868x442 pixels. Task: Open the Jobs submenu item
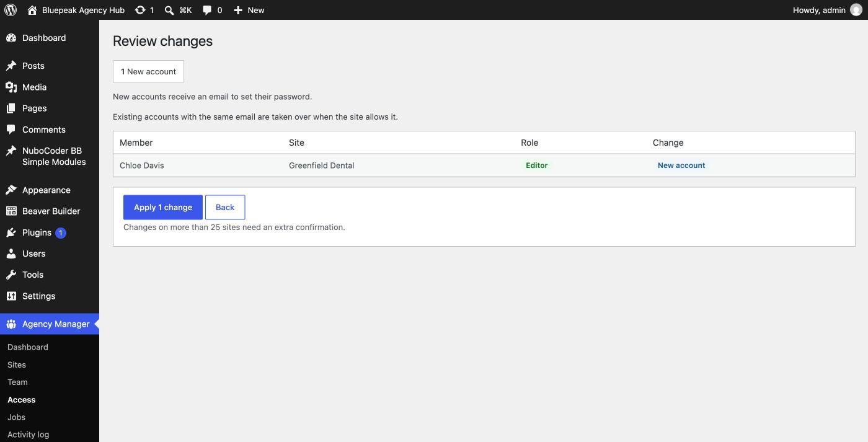pos(16,417)
